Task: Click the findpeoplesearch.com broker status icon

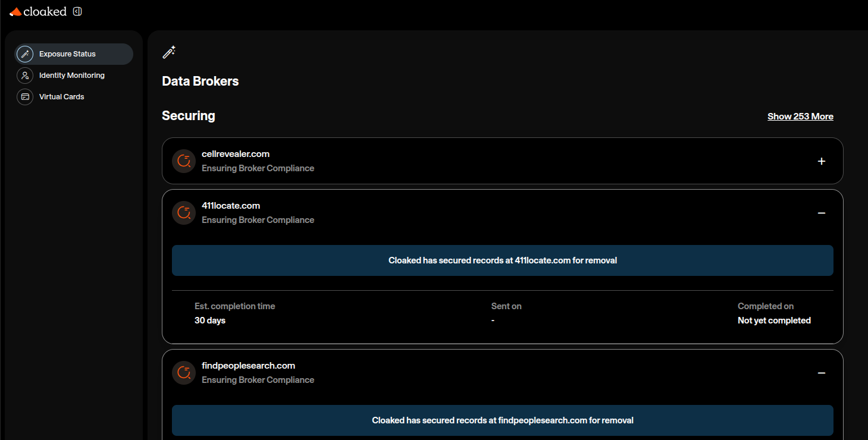Action: pos(184,373)
